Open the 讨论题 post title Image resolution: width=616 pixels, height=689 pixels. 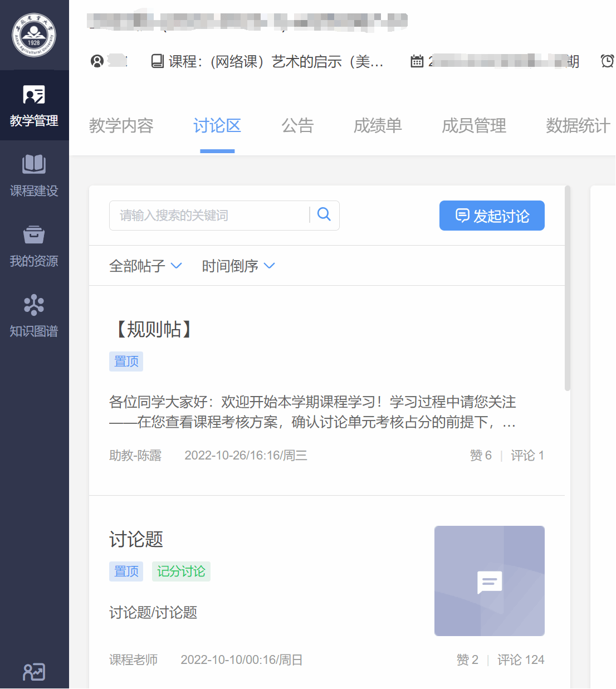[136, 539]
